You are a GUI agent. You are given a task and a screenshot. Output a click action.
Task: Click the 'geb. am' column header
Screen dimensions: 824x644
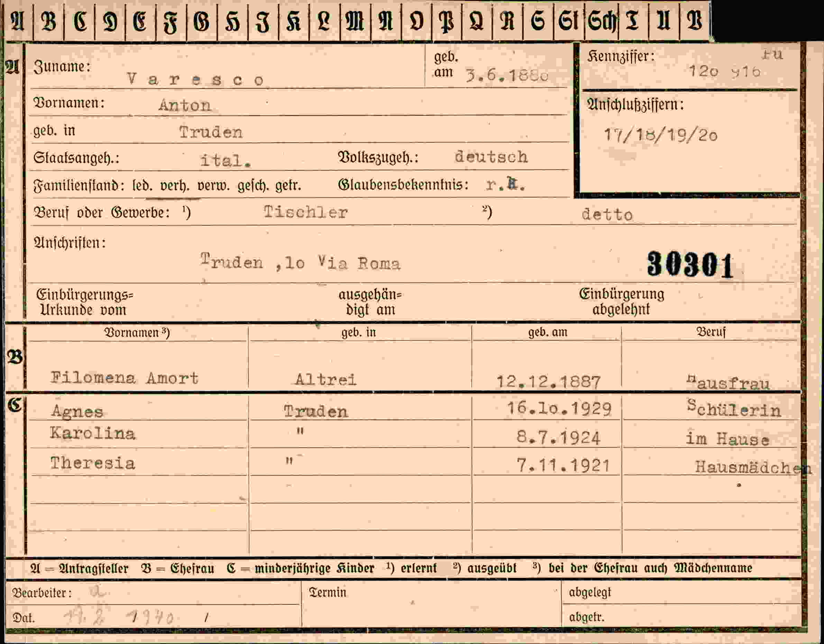coord(548,332)
